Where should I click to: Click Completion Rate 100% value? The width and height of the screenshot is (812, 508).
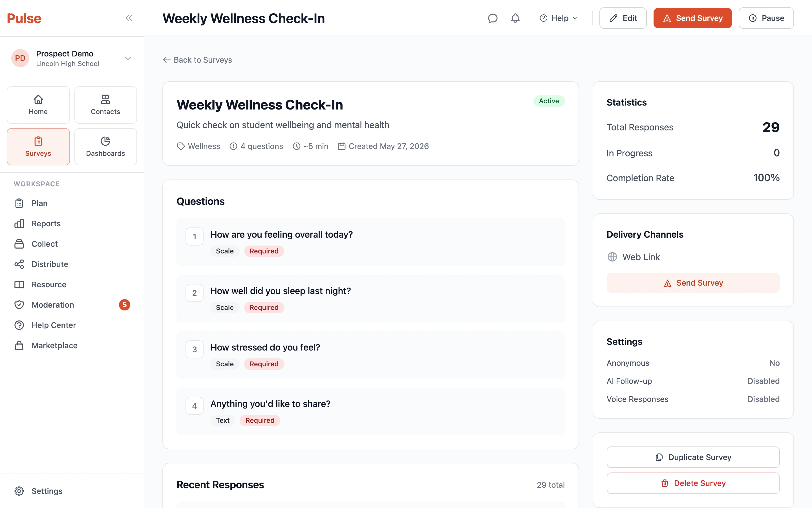[766, 178]
